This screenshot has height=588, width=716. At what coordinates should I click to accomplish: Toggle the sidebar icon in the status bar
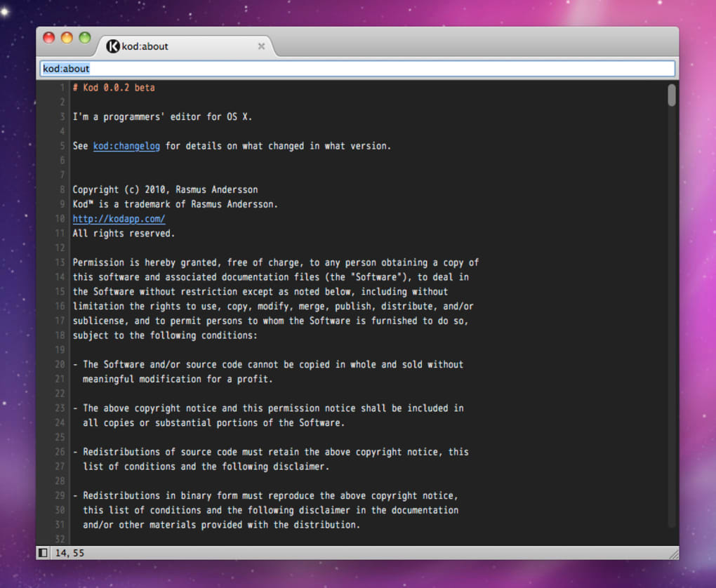click(43, 553)
